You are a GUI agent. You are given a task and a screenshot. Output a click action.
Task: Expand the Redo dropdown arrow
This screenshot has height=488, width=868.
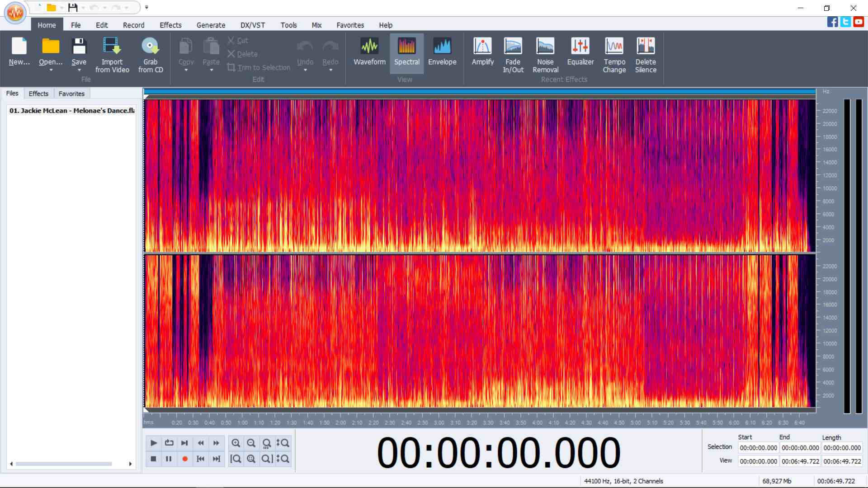tap(330, 70)
